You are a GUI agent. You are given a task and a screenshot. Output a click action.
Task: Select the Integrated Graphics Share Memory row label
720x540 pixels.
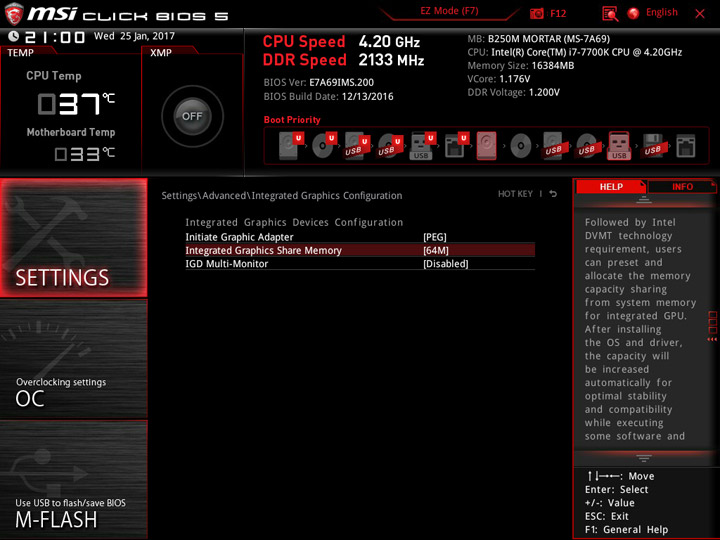coord(264,250)
